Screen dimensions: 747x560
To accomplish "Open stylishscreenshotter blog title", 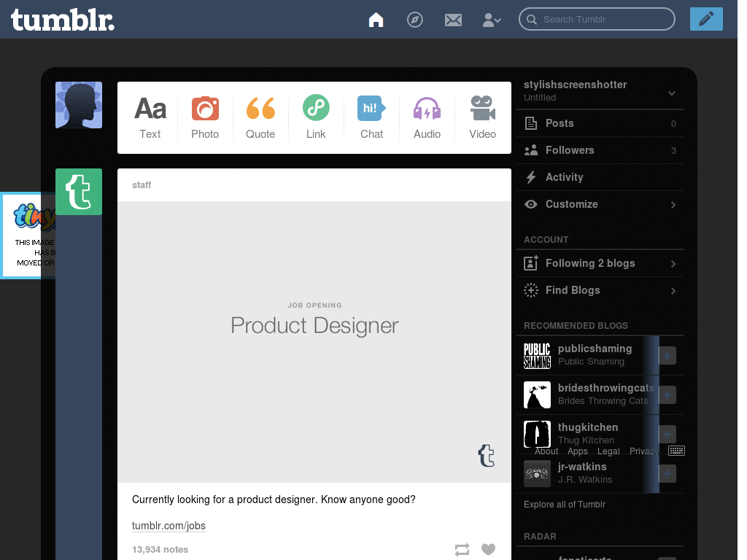I will pos(575,85).
